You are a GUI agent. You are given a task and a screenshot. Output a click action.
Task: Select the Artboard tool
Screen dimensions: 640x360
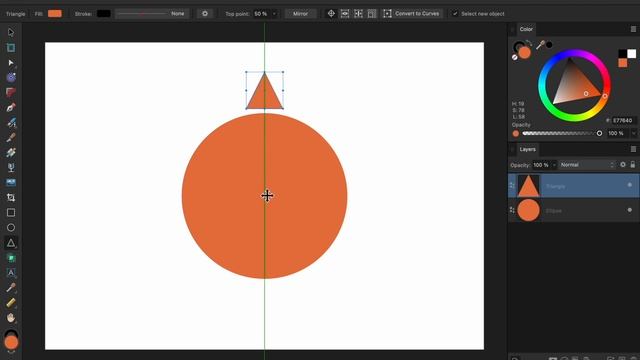[11, 48]
